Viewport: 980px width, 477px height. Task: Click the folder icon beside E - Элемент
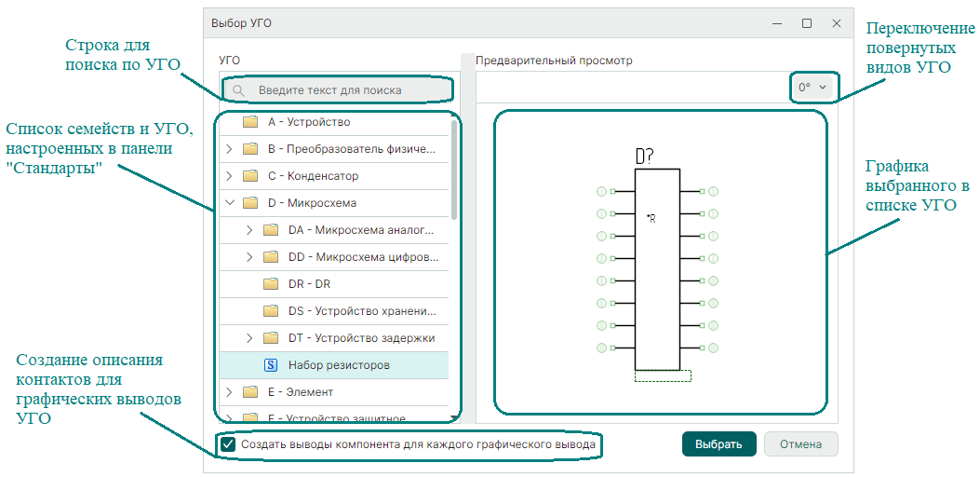coord(249,392)
